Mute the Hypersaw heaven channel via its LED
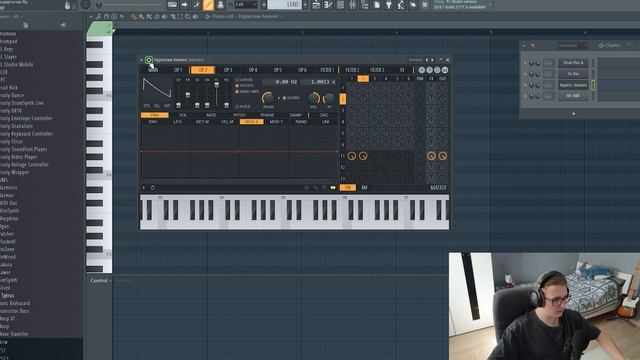 [x=525, y=85]
